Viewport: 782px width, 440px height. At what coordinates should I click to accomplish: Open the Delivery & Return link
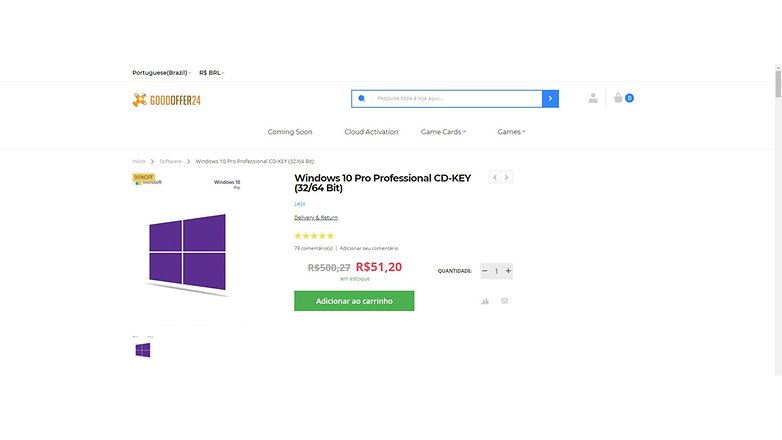[x=316, y=218]
